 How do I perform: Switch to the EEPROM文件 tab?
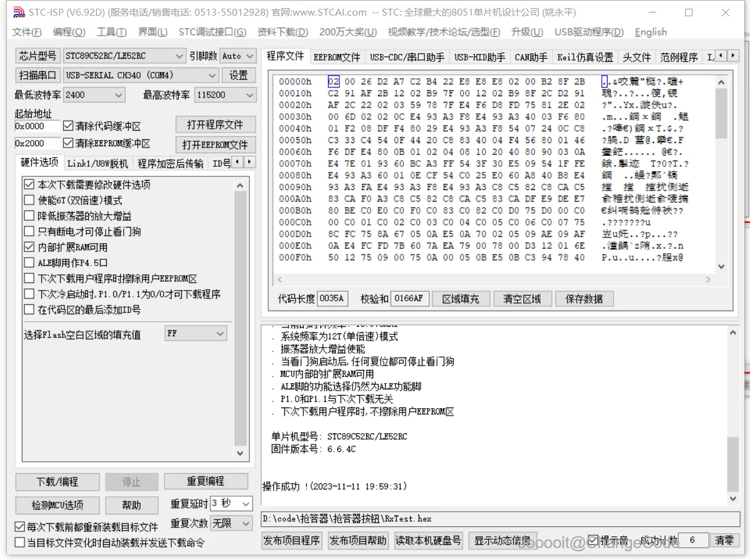[x=337, y=56]
